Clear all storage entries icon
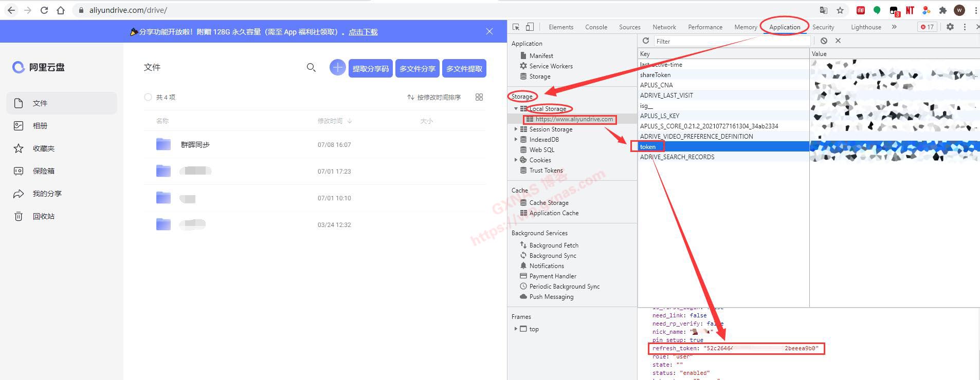 (824, 41)
